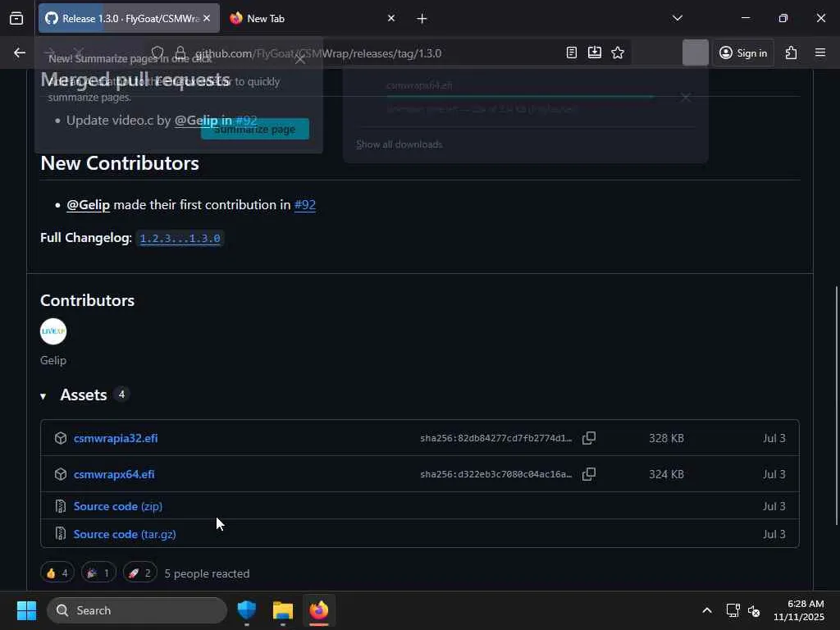
Task: Open Windows Security from taskbar
Action: point(247,610)
